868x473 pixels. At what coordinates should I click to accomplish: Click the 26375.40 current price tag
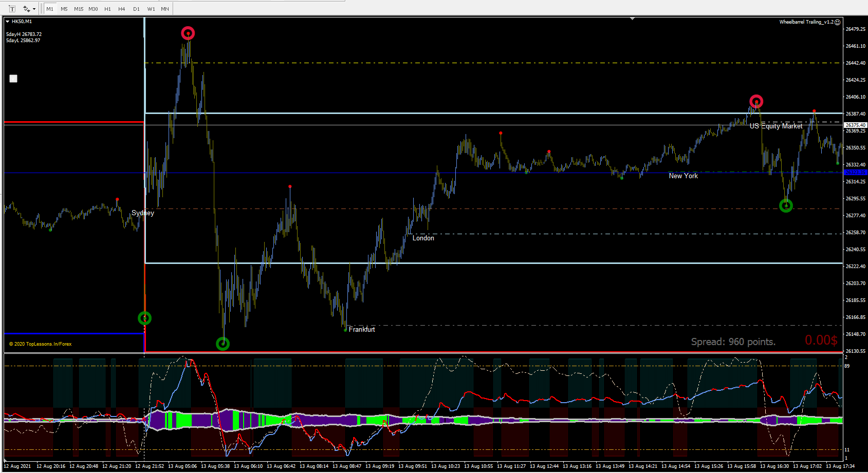click(856, 125)
